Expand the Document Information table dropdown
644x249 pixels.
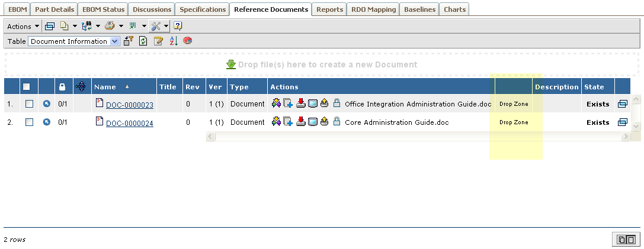(115, 41)
